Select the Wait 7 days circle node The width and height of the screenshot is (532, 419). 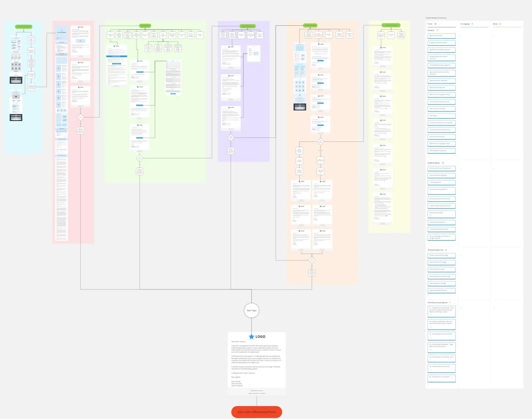[x=251, y=311]
